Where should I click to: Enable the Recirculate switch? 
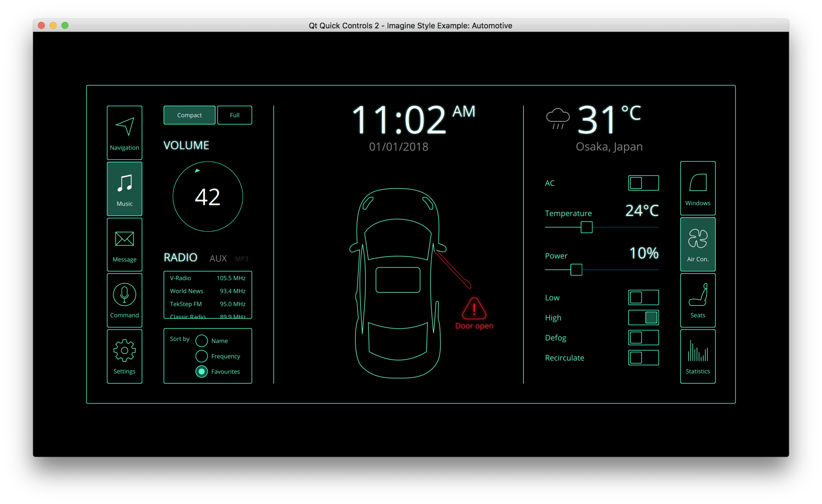coord(643,358)
